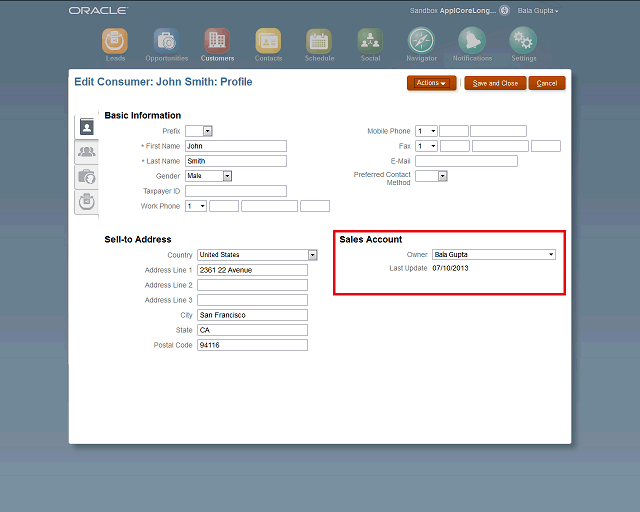Click the Work Phone extension field
Viewport: 640px width, 512px height.
coord(315,206)
